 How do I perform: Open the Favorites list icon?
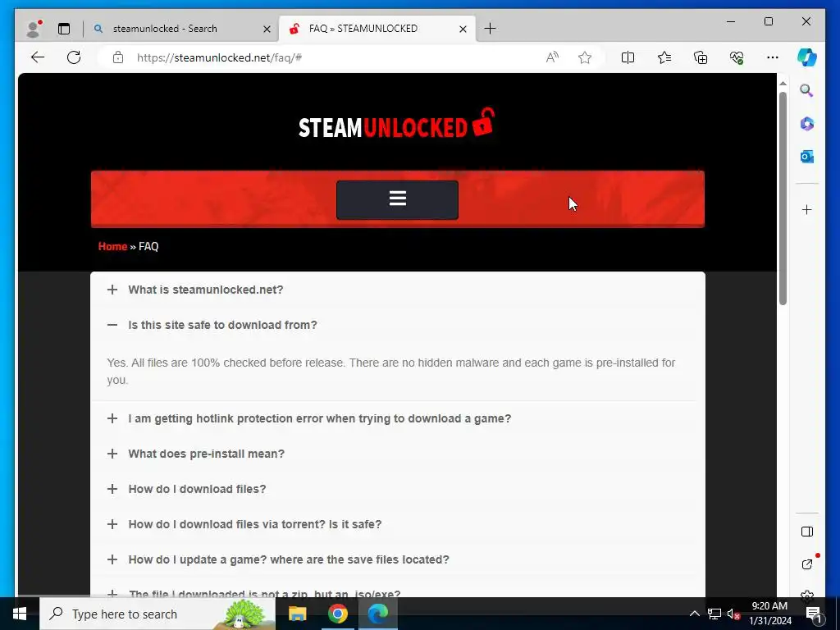664,57
